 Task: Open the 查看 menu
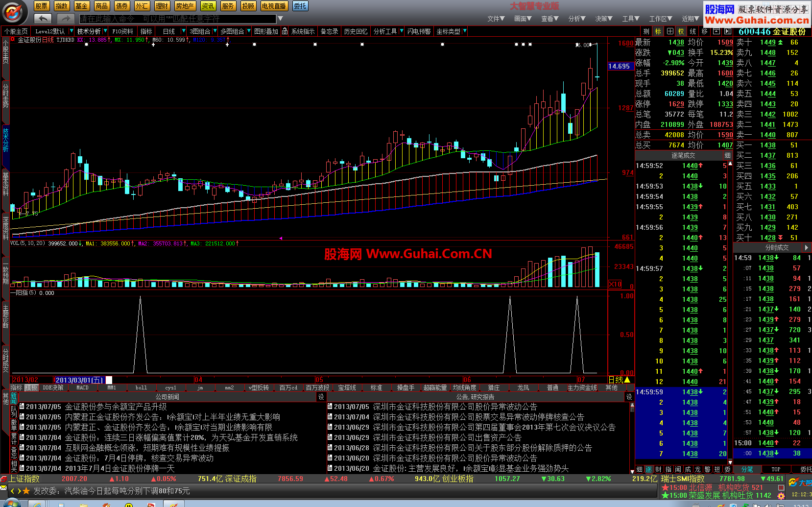click(549, 19)
